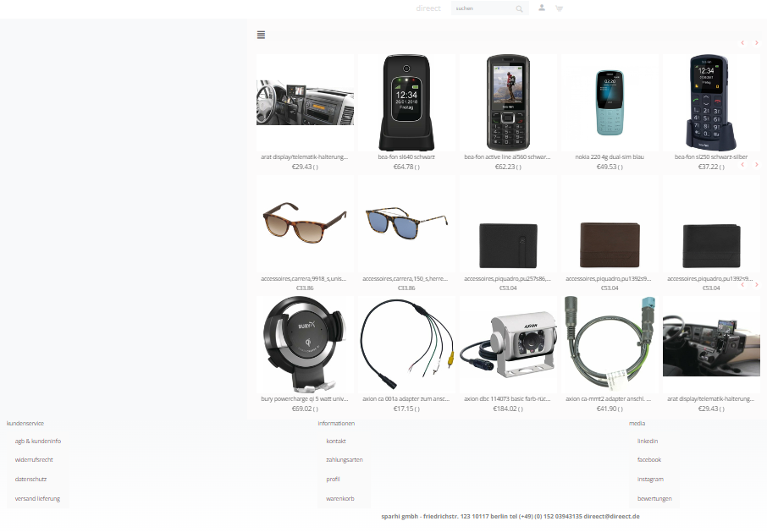Open the bewertungen link

654,499
